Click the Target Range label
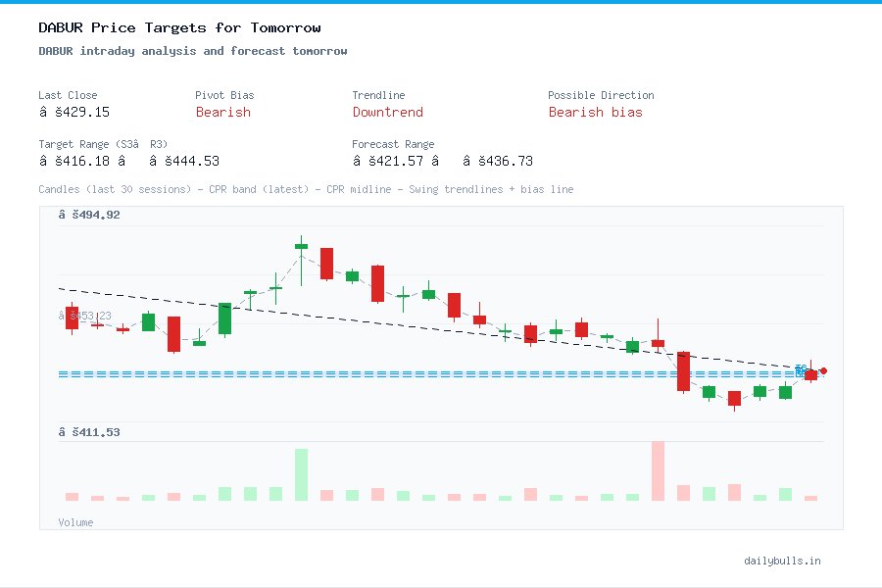This screenshot has height=588, width=882. pos(103,144)
